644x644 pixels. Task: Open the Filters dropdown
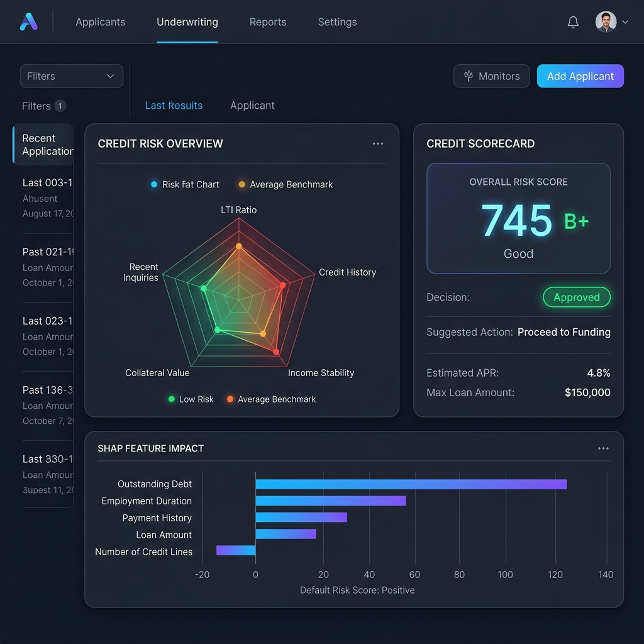[x=72, y=76]
